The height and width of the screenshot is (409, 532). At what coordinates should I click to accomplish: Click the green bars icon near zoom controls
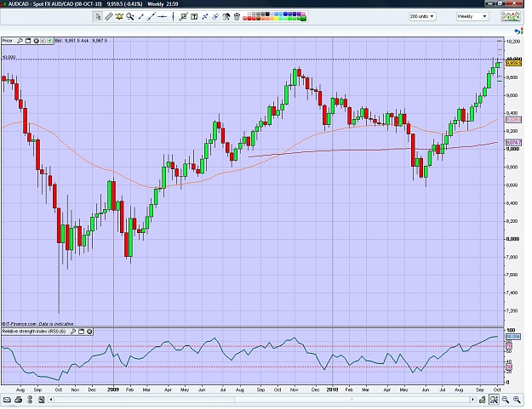[482, 400]
